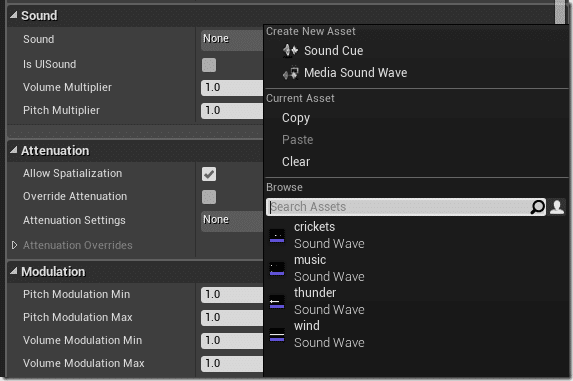Click the Volume Modulation Max field

click(232, 364)
